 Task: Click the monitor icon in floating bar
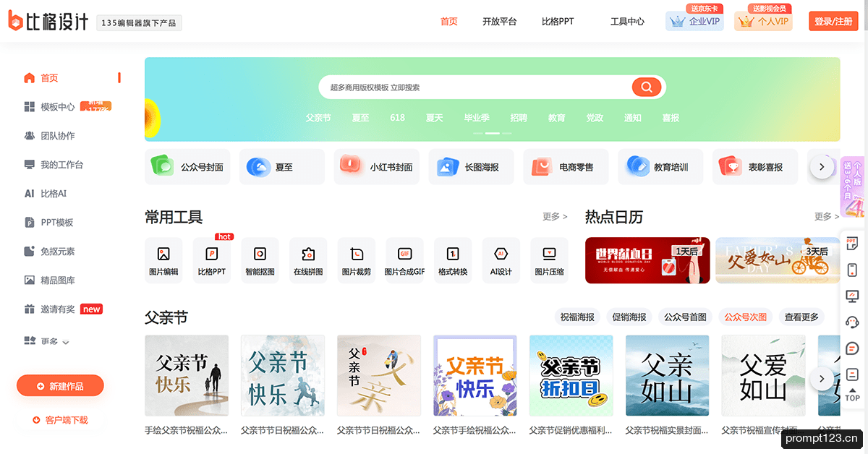(x=852, y=296)
